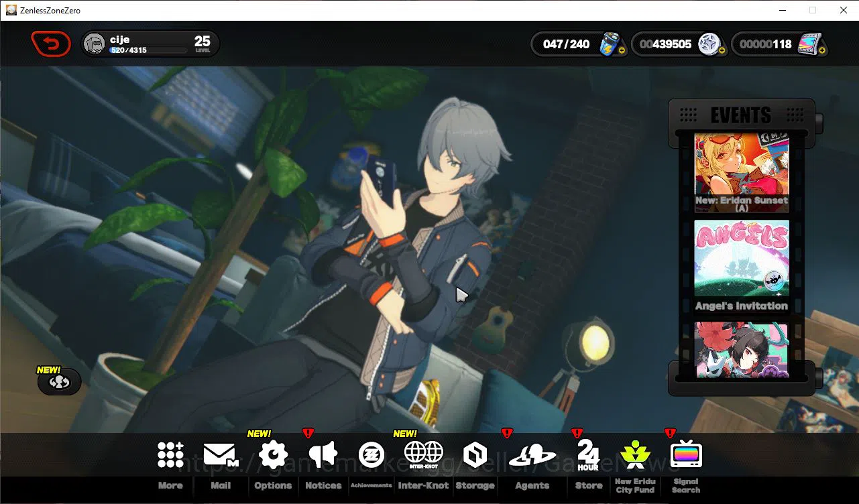Click the player level 25 display
The height and width of the screenshot is (504, 859).
coord(202,44)
